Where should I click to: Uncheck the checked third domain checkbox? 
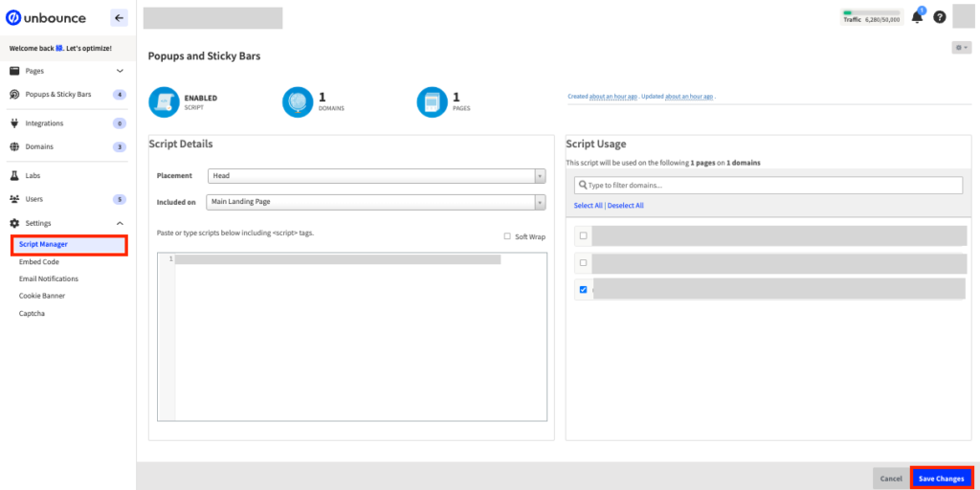(x=583, y=289)
